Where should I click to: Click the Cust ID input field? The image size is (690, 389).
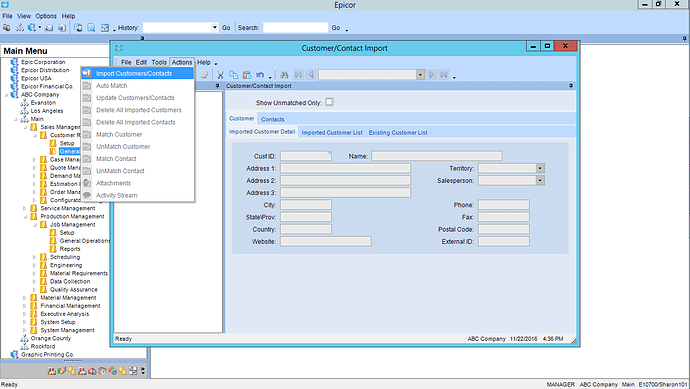pyautogui.click(x=306, y=156)
